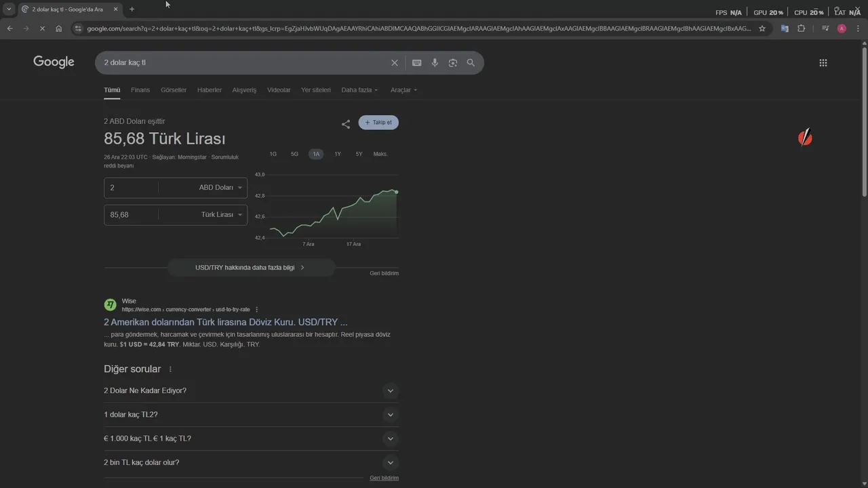Open the browser profile avatar
Screen dimensions: 868x488
pyautogui.click(x=842, y=28)
